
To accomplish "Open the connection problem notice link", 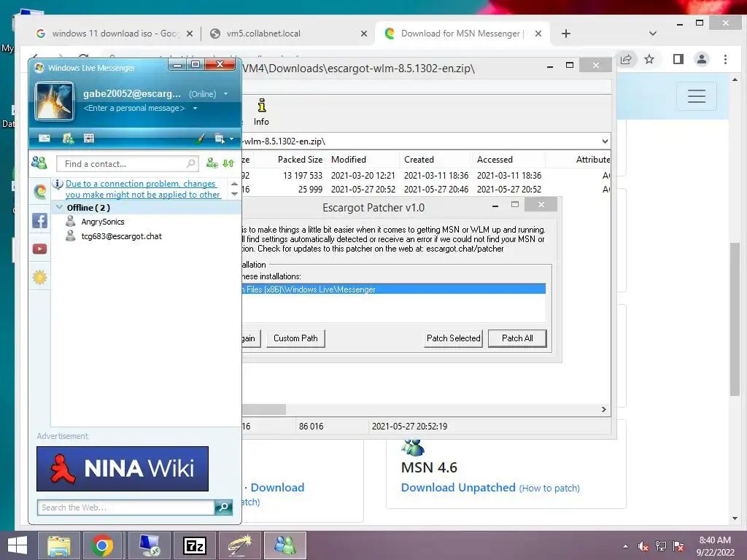I will tap(143, 189).
